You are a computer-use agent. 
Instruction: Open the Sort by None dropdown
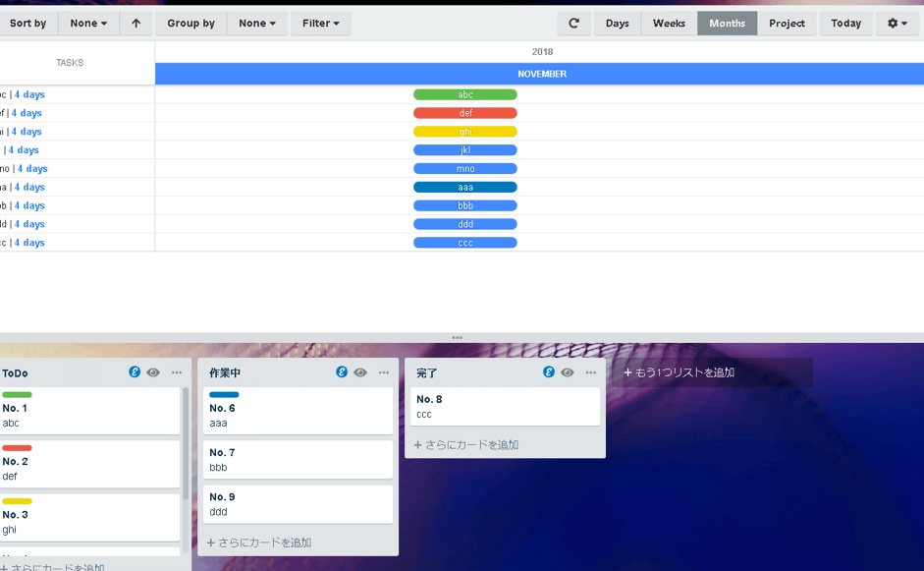click(88, 24)
